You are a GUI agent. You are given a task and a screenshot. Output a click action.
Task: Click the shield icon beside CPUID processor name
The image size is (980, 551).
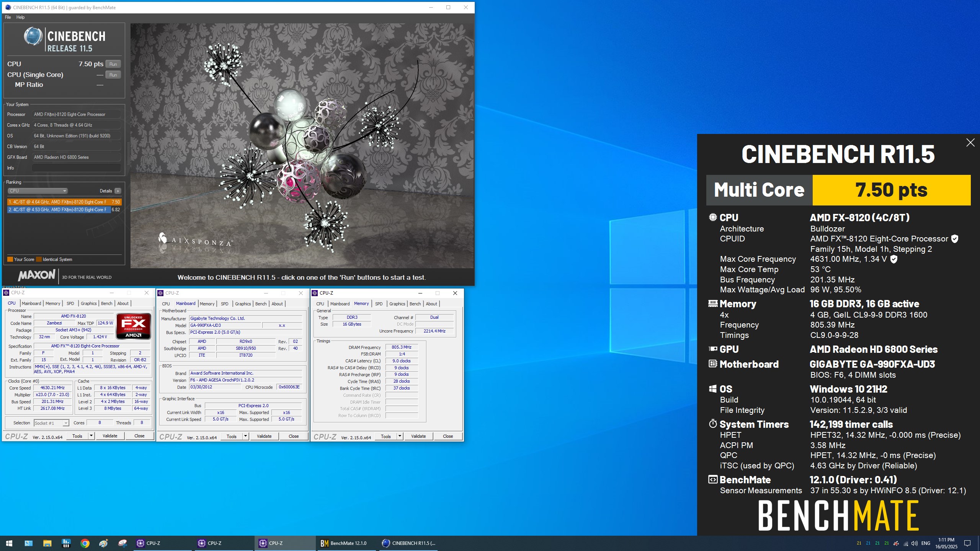point(955,239)
